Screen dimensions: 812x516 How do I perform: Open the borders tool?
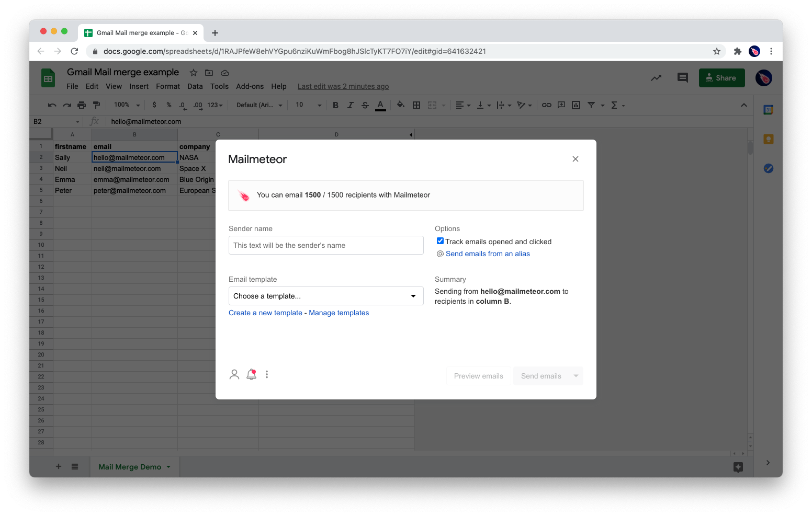(x=416, y=105)
